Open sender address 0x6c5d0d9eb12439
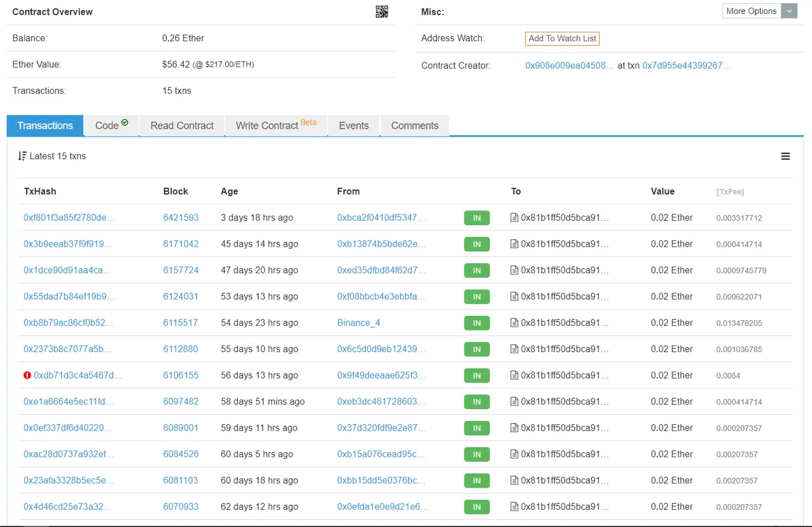The image size is (812, 527). [381, 349]
